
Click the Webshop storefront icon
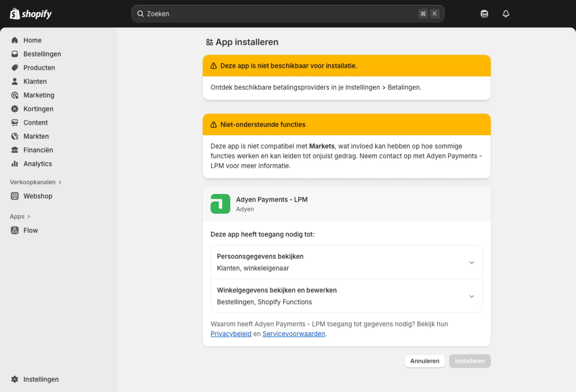[x=15, y=196]
